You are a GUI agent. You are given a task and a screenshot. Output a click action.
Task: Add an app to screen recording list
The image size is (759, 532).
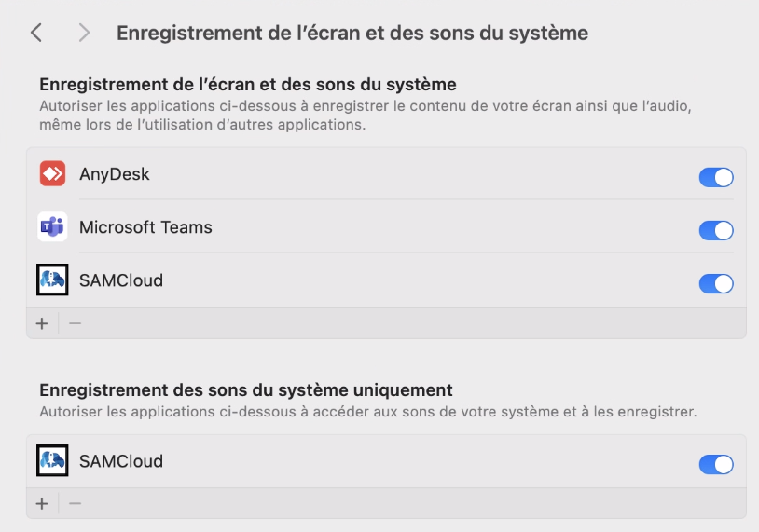[42, 323]
